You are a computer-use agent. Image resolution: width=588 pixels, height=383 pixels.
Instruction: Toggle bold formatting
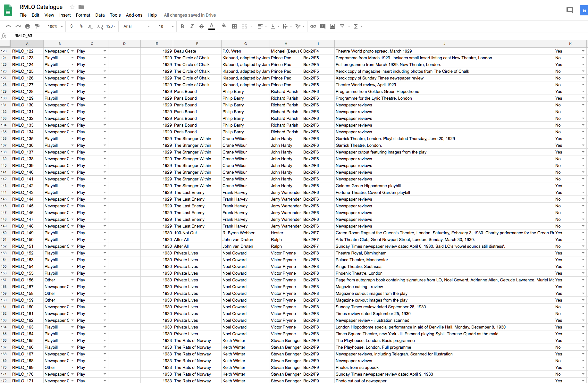182,26
